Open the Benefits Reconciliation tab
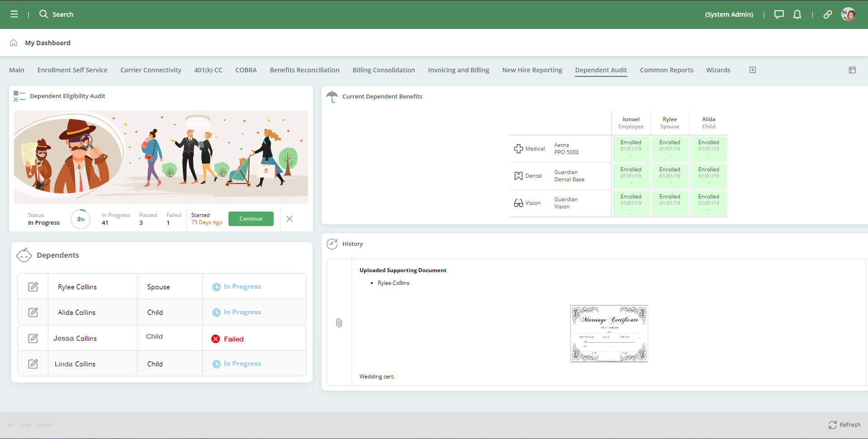This screenshot has height=439, width=868. click(304, 70)
